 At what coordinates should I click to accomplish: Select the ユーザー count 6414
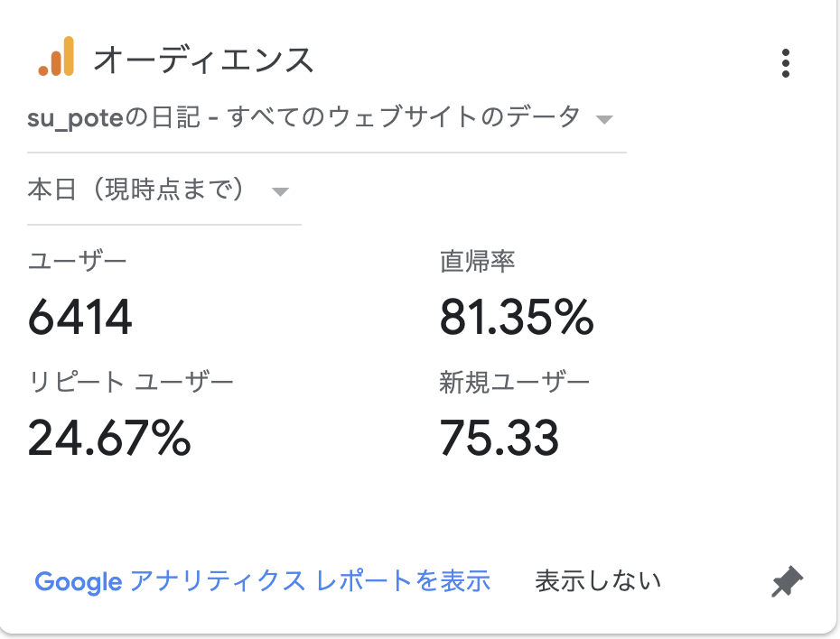pyautogui.click(x=80, y=318)
